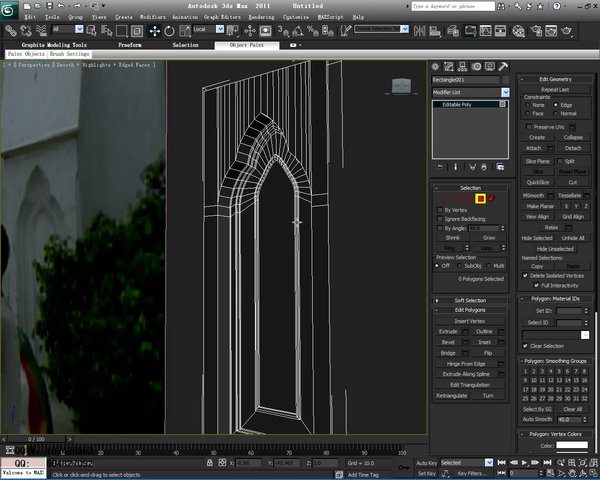Open the MAXScript menu
Image resolution: width=600 pixels, height=480 pixels.
coord(331,17)
